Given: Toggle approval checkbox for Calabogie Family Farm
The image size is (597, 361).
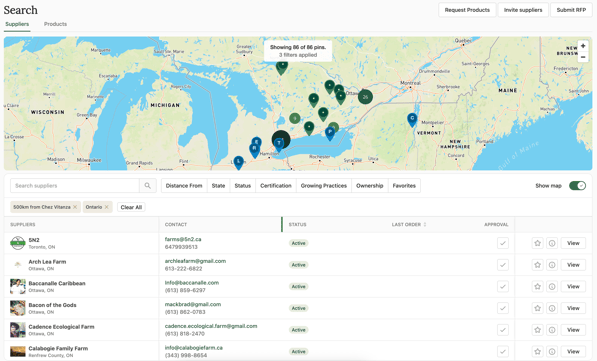Looking at the screenshot, I should coord(503,351).
